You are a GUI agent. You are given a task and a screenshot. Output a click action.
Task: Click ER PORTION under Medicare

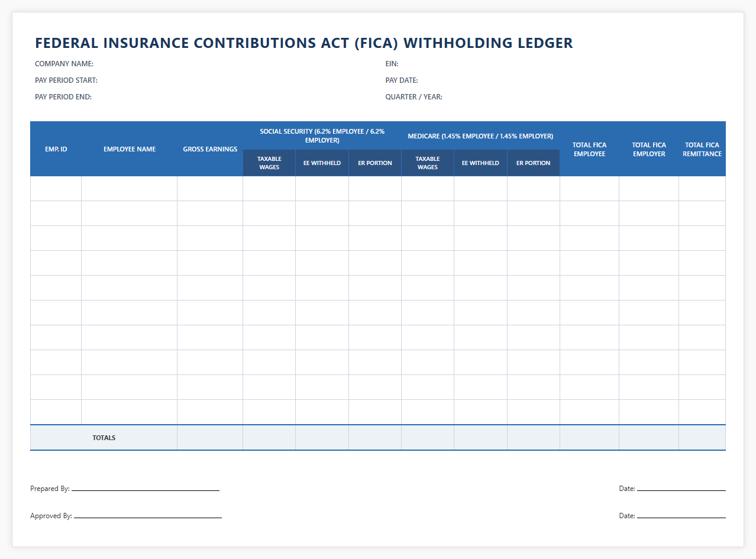point(534,163)
